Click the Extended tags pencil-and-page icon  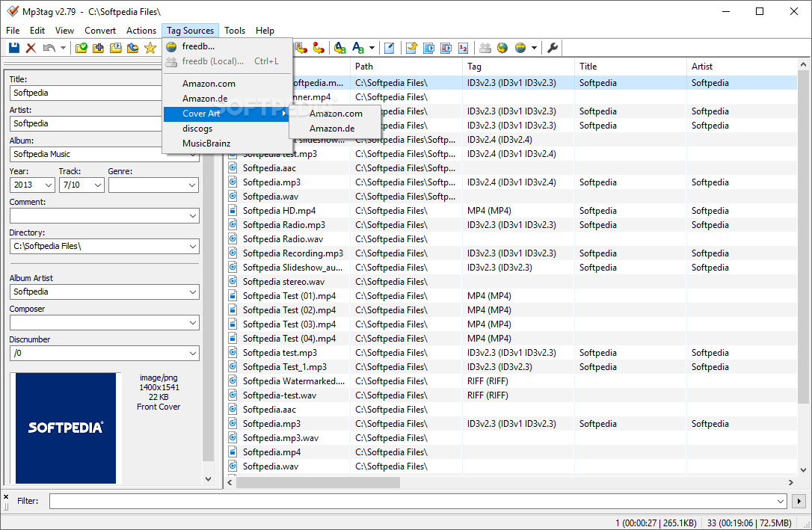click(390, 48)
